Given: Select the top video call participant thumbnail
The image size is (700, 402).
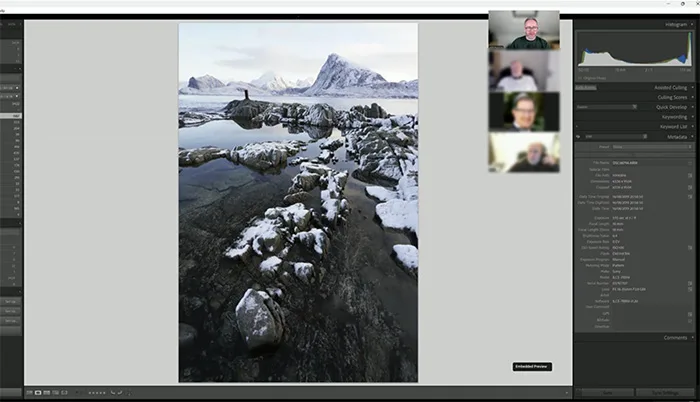Looking at the screenshot, I should tap(523, 30).
